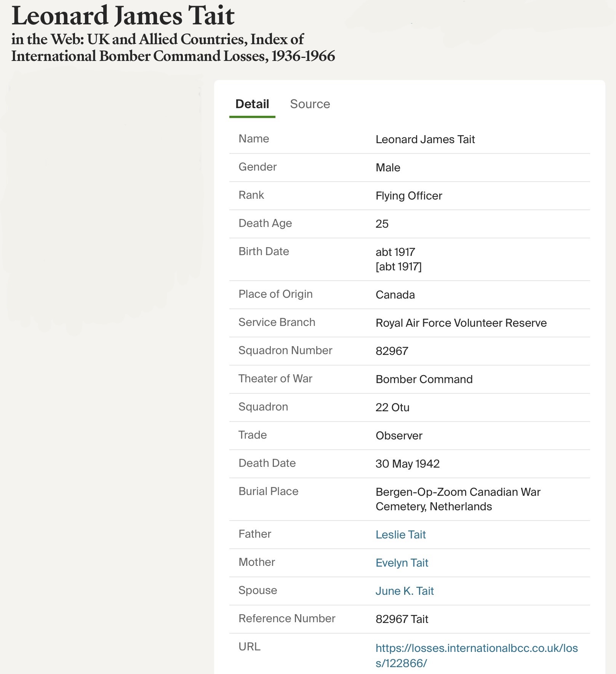Image resolution: width=616 pixels, height=674 pixels.
Task: Click the Squadron Number value 82967
Action: coord(392,351)
